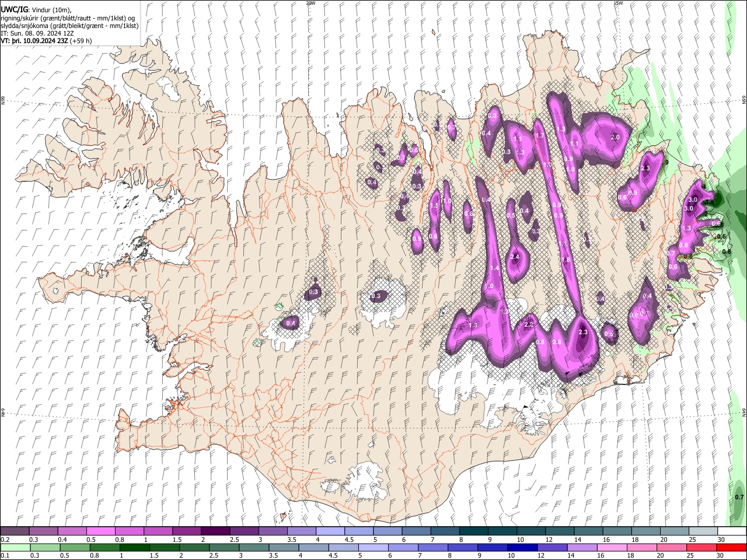Click the 1.7 snowfall value on the map
747x560 pixels.
(x=539, y=136)
